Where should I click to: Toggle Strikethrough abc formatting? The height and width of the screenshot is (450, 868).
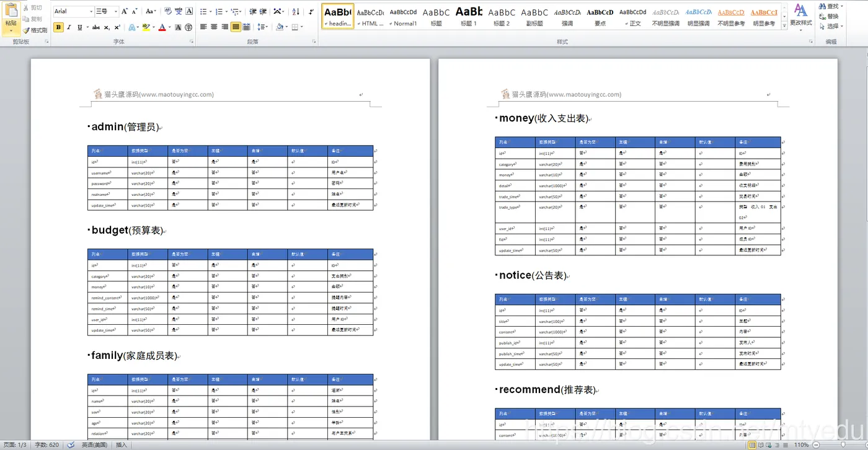tap(97, 27)
